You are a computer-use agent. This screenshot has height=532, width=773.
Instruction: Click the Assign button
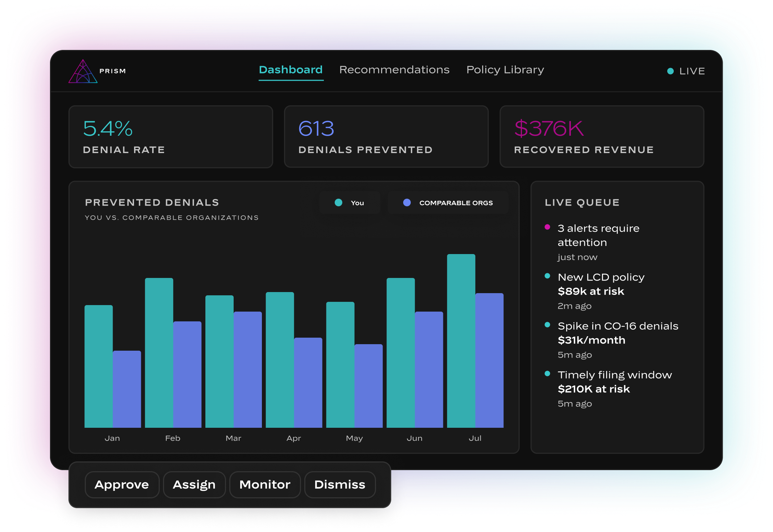pos(194,485)
